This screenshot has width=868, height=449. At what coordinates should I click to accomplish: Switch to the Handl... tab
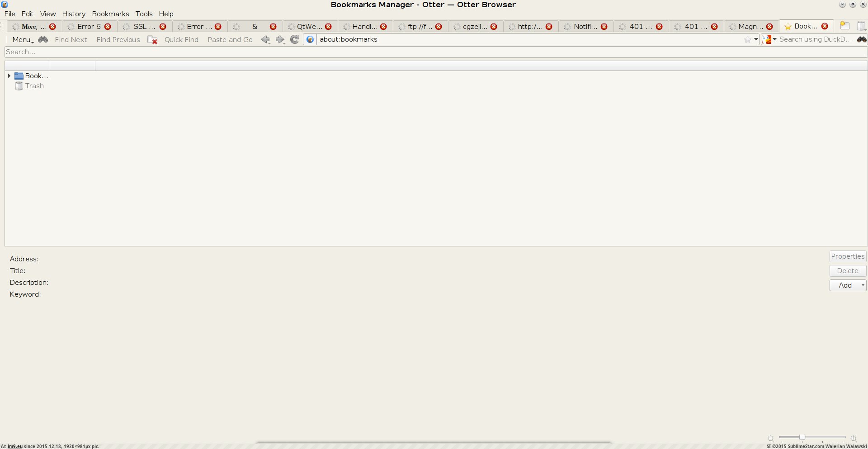tap(365, 27)
